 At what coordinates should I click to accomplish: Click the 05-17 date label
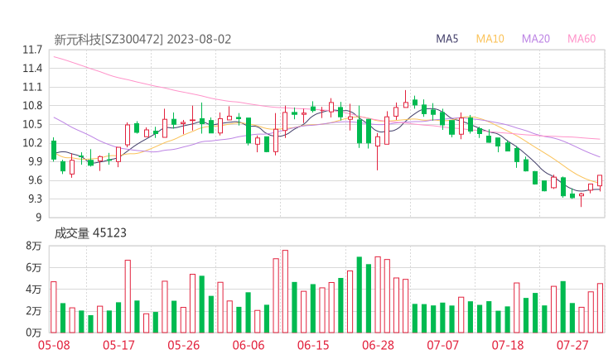[x=118, y=345]
